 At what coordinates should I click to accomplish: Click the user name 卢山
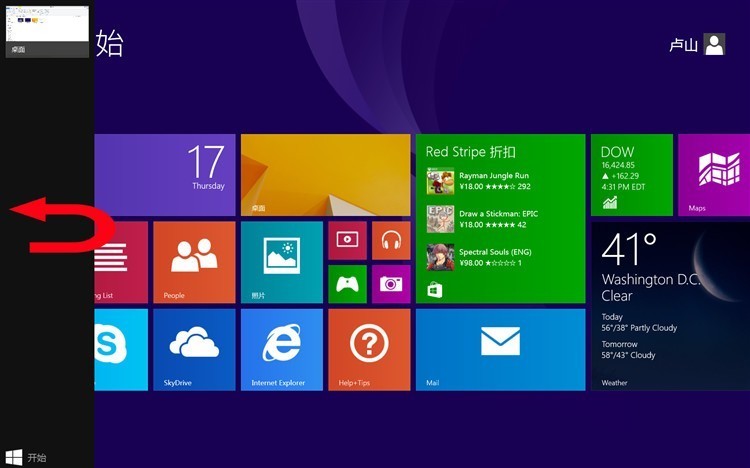pyautogui.click(x=683, y=45)
